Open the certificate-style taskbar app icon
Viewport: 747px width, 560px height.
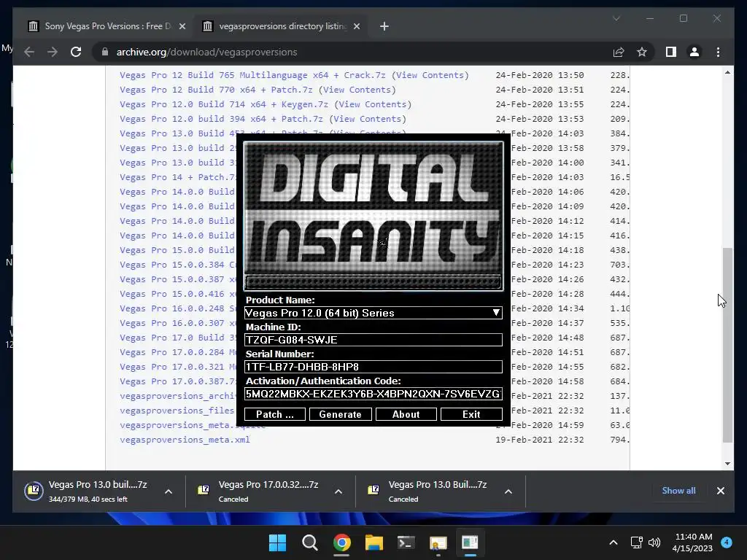[438, 542]
